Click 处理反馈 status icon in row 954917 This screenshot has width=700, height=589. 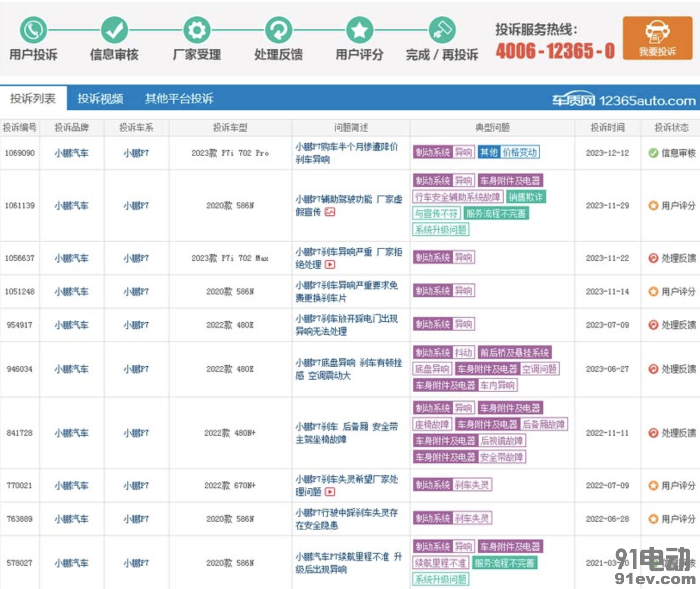coord(654,325)
